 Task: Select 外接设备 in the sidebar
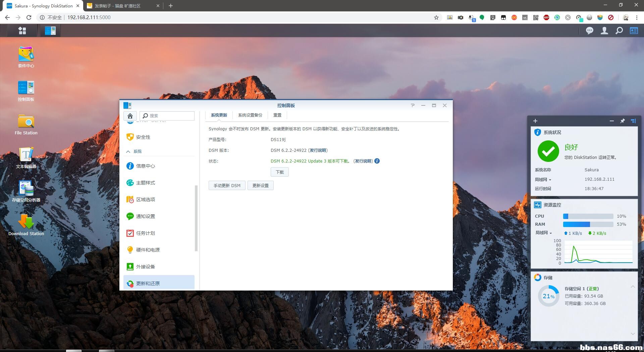tap(159, 267)
